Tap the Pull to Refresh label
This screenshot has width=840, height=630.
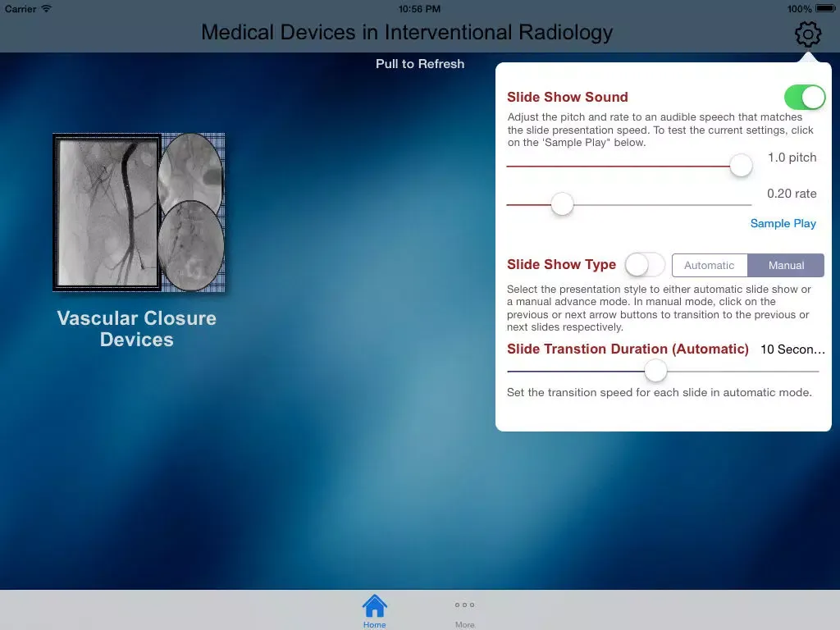pyautogui.click(x=420, y=64)
